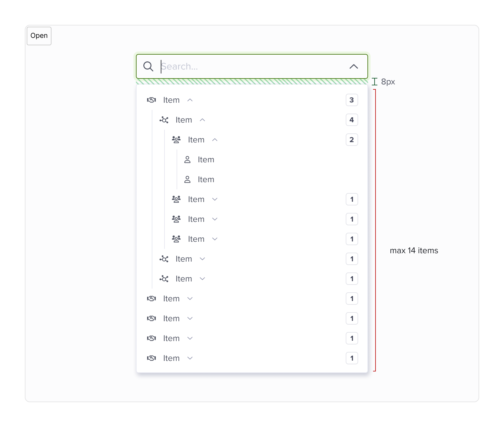
Task: Expand the group Item directly below person items
Action: [215, 199]
